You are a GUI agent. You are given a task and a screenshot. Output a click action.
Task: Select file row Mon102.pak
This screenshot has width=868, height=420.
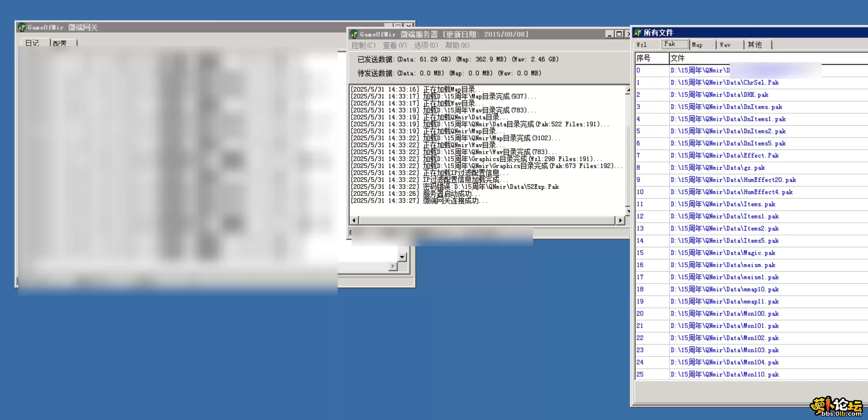coord(751,338)
